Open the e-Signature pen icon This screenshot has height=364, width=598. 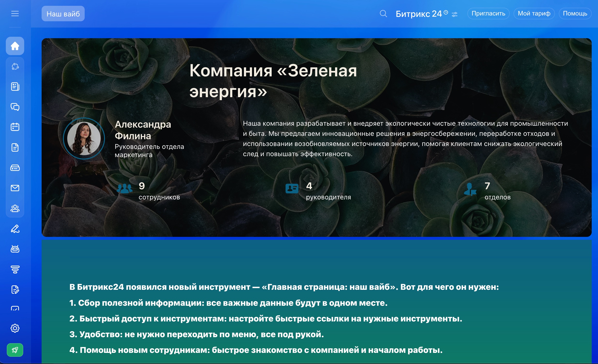click(15, 229)
